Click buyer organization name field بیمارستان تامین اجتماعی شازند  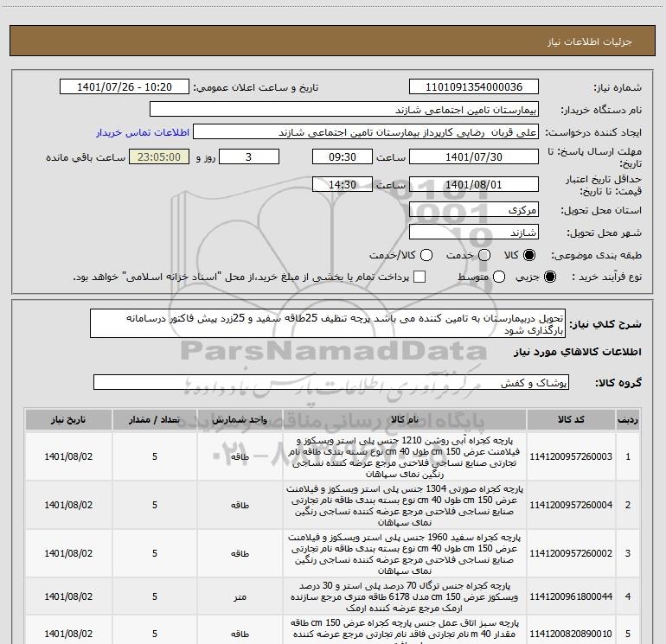click(344, 110)
